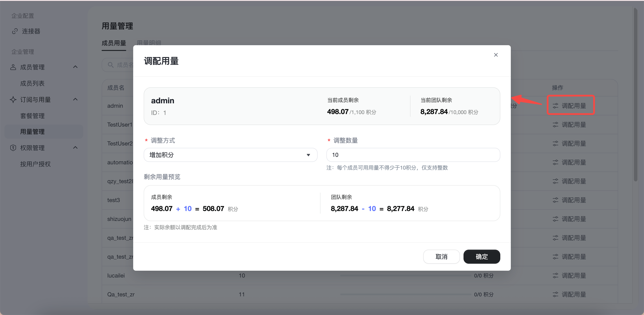
Task: Open 连接器 in the sidebar
Action: 31,31
